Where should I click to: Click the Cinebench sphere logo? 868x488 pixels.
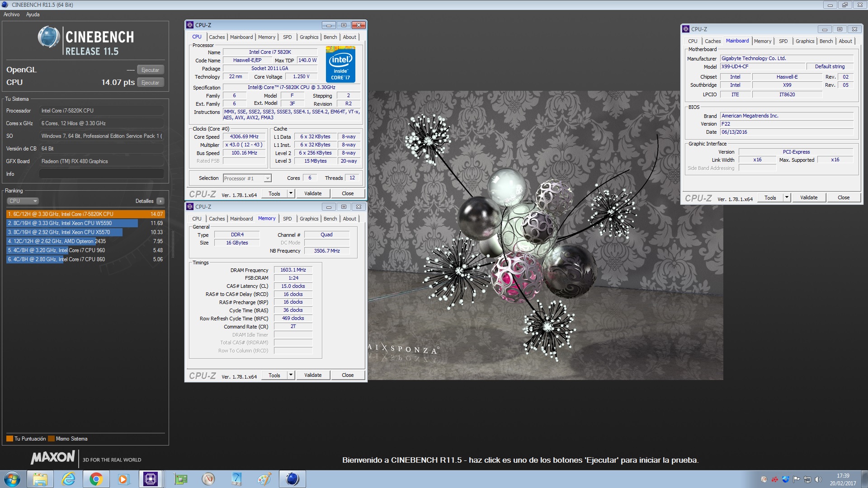point(49,37)
